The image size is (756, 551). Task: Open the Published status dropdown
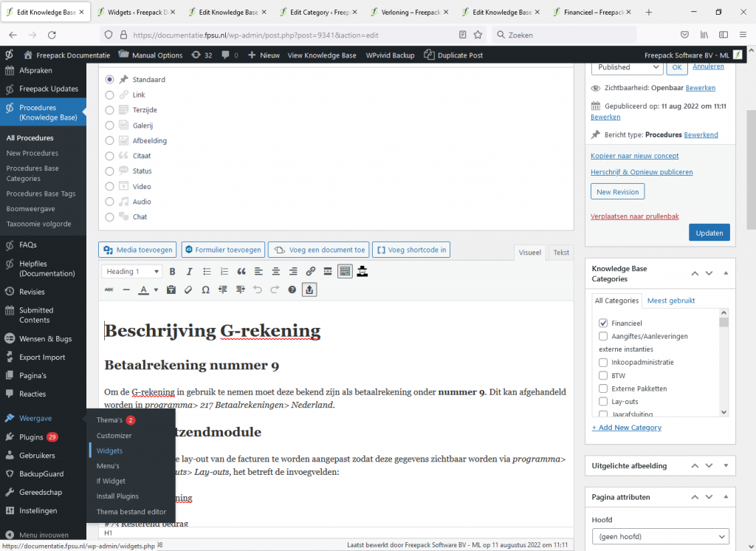(628, 67)
